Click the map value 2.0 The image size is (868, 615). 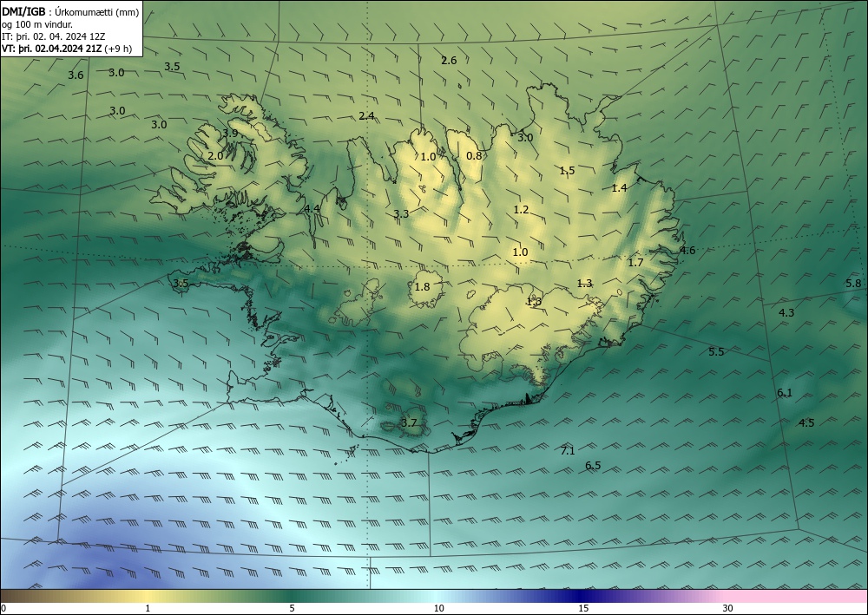pyautogui.click(x=215, y=156)
